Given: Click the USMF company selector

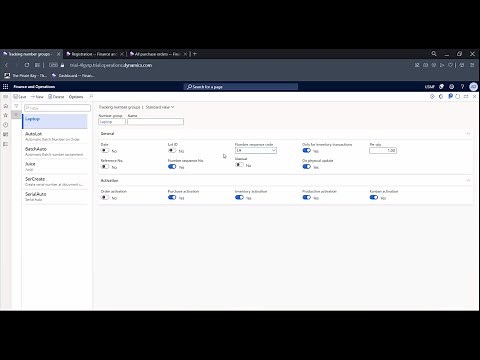Looking at the screenshot, I should pos(430,87).
